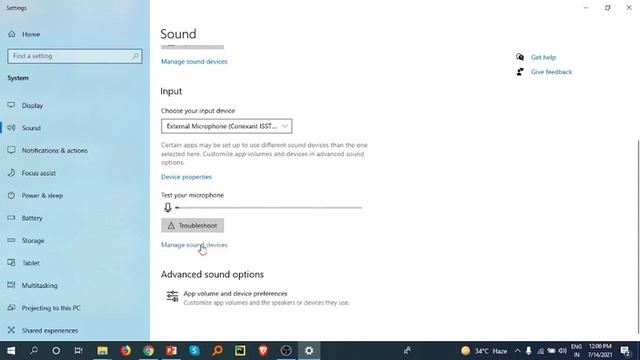
Task: Open the Give feedback link
Action: (551, 72)
